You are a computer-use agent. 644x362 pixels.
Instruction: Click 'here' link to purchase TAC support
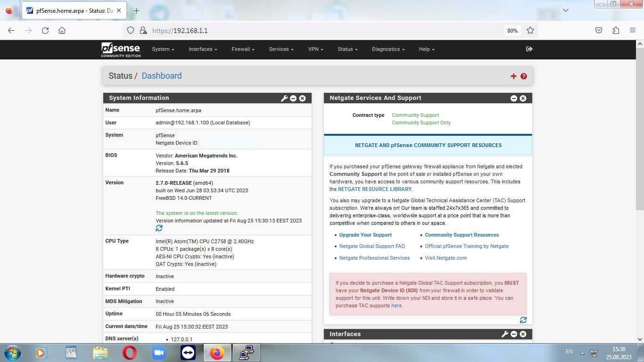pyautogui.click(x=396, y=305)
